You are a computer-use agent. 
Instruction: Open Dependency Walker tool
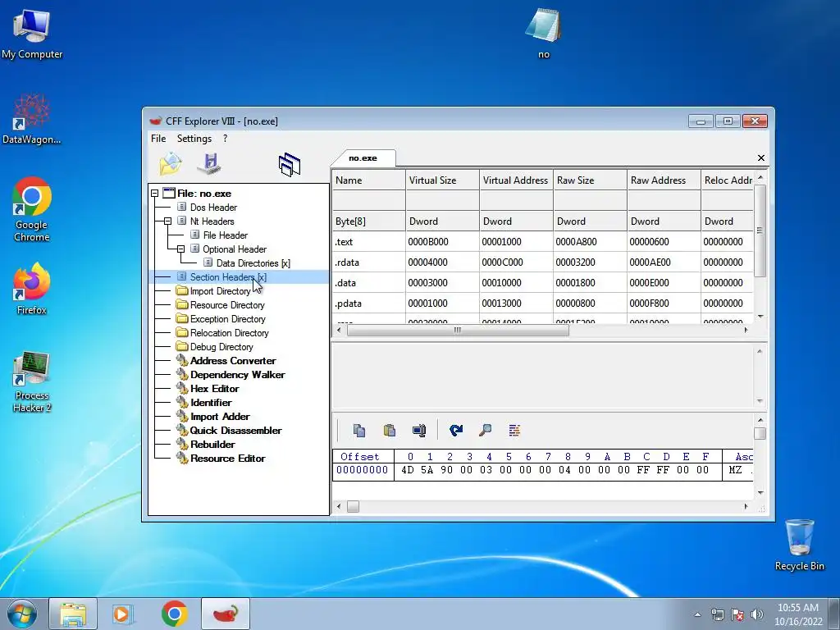[x=237, y=374]
